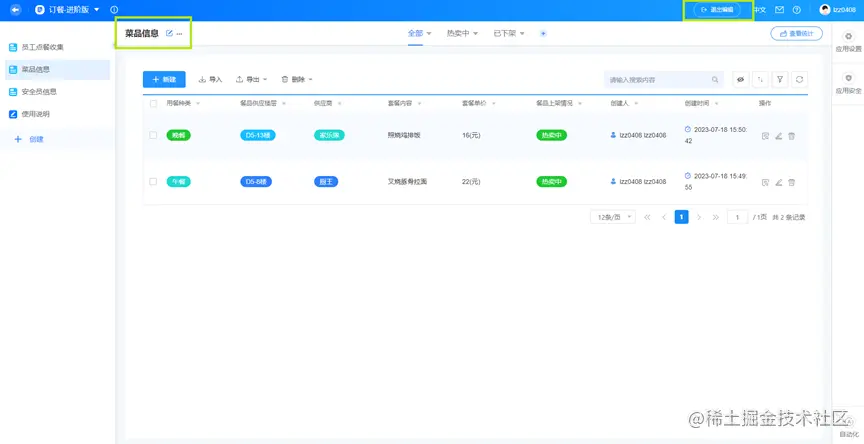Click the page number jump input
Viewport: 864px width, 444px height.
pyautogui.click(x=737, y=217)
